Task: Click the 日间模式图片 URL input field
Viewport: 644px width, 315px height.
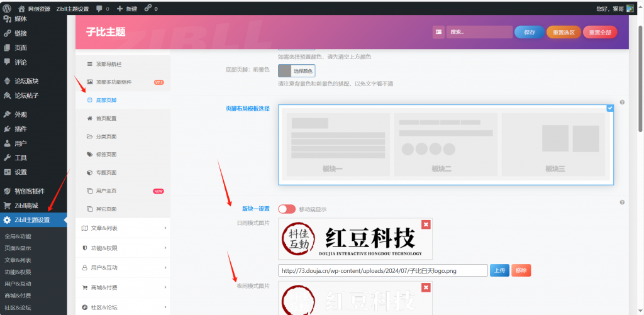Action: tap(383, 270)
